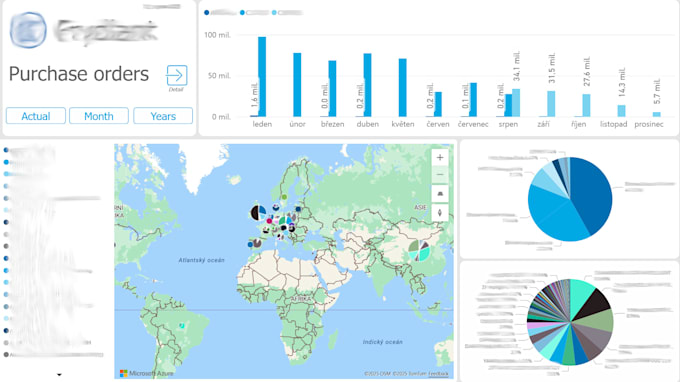Click the black-blue pie marker near Ireland

click(x=258, y=212)
